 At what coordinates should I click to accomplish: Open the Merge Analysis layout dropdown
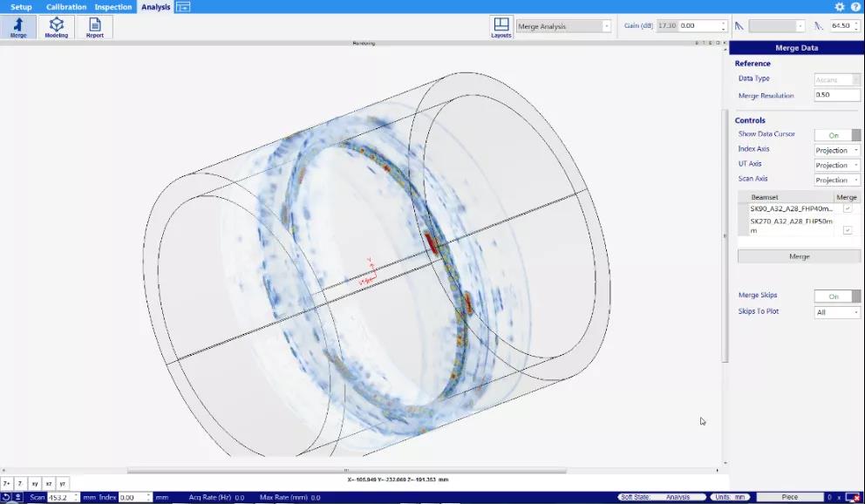click(563, 26)
